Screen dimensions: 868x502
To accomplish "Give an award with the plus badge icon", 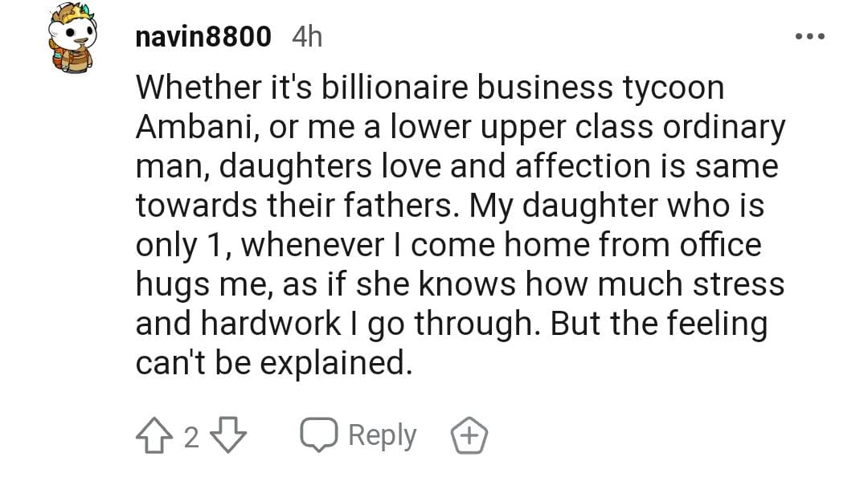I will [469, 436].
